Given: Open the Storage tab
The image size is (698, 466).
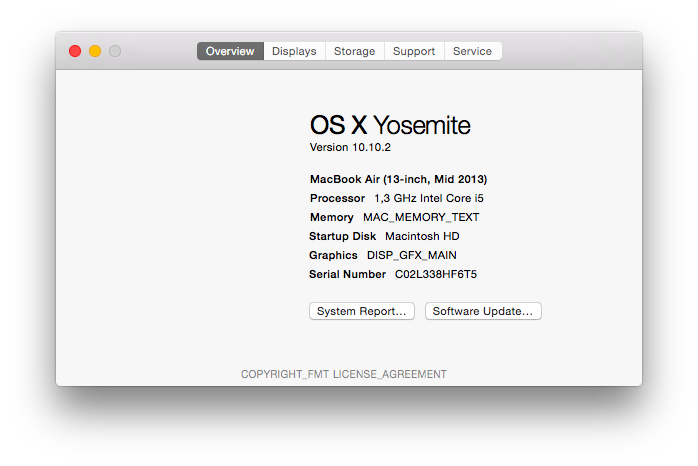Looking at the screenshot, I should pos(355,51).
